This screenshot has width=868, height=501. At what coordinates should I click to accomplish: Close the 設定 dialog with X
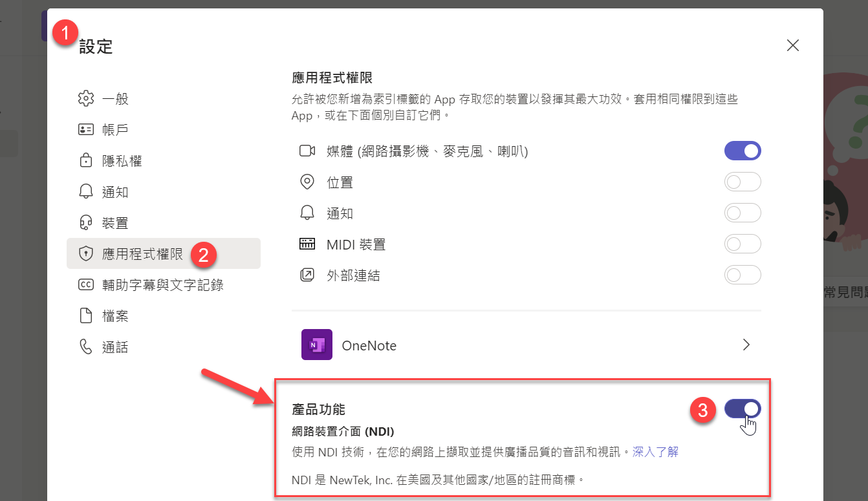pos(793,45)
